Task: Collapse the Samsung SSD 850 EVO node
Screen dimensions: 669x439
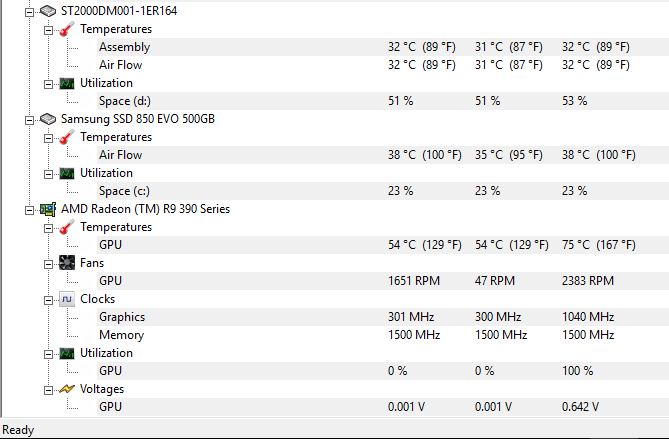Action: 29,119
